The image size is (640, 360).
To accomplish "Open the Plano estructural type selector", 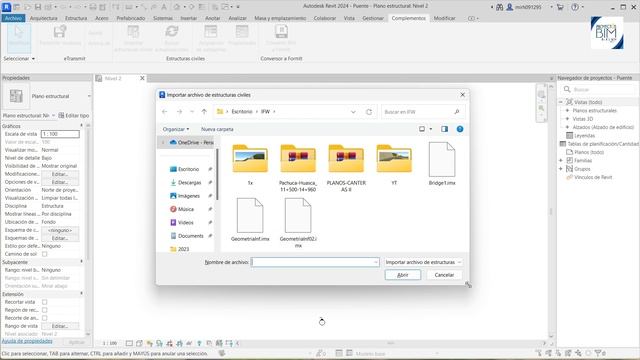I will [48, 96].
